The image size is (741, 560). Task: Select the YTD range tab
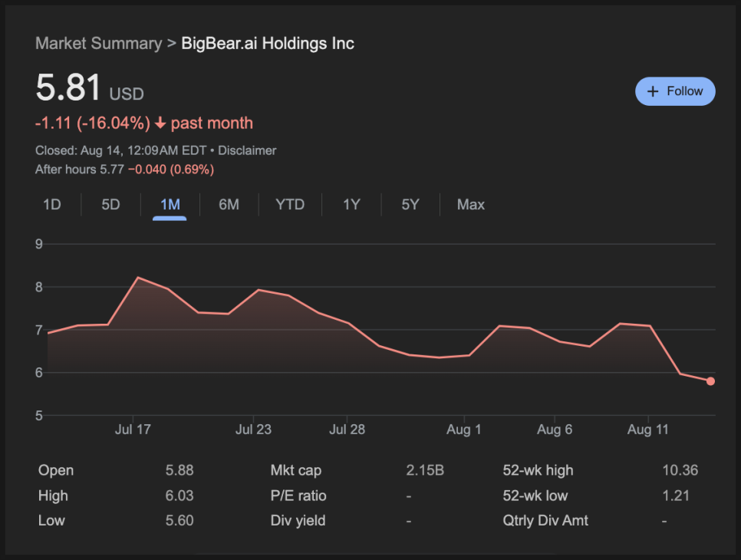tap(290, 205)
